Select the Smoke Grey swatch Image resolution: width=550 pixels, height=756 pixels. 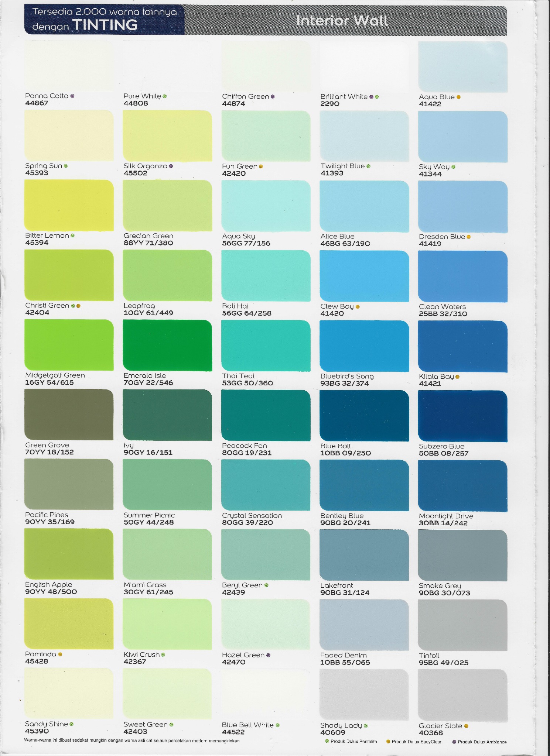point(463,555)
